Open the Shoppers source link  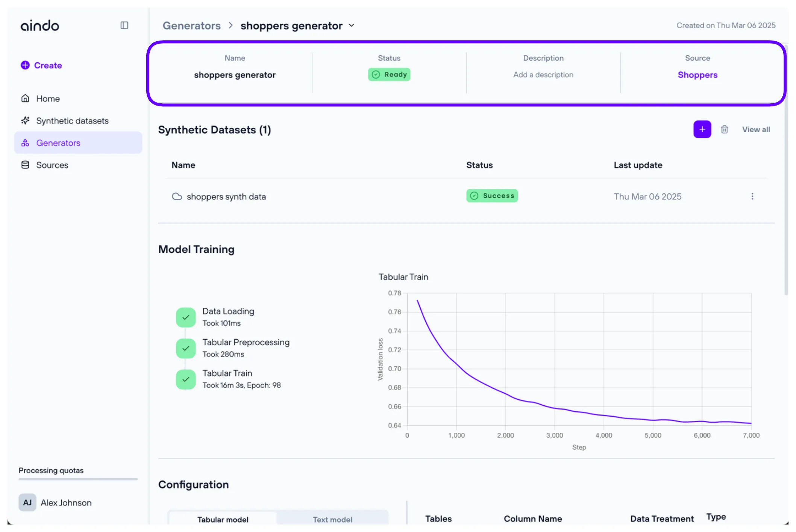(697, 75)
